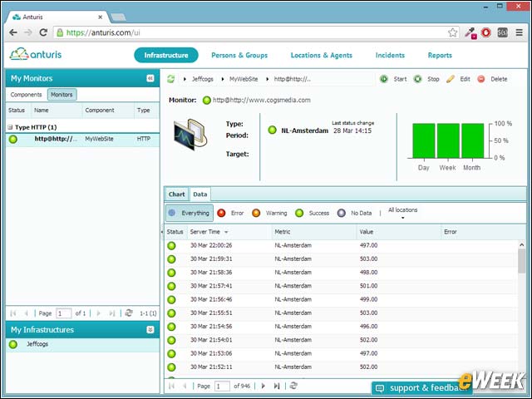
Task: Open breadcrumb arrow before MyWebSite
Action: [x=223, y=79]
